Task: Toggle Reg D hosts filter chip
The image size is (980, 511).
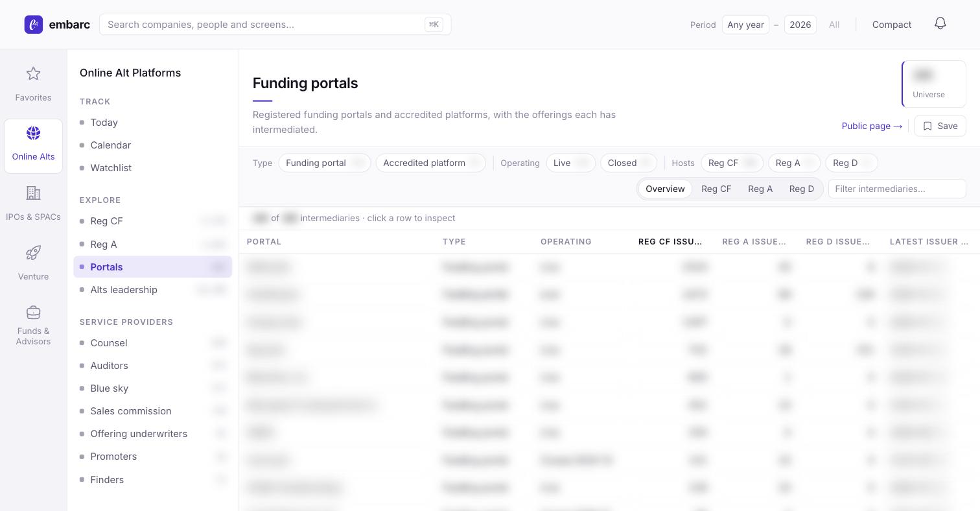Action: [852, 163]
